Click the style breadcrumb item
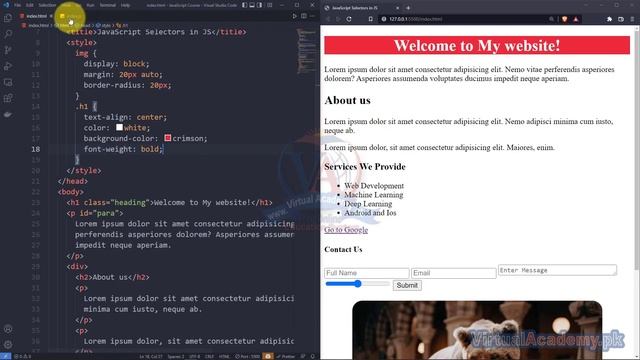This screenshot has width=640, height=360. [103, 25]
